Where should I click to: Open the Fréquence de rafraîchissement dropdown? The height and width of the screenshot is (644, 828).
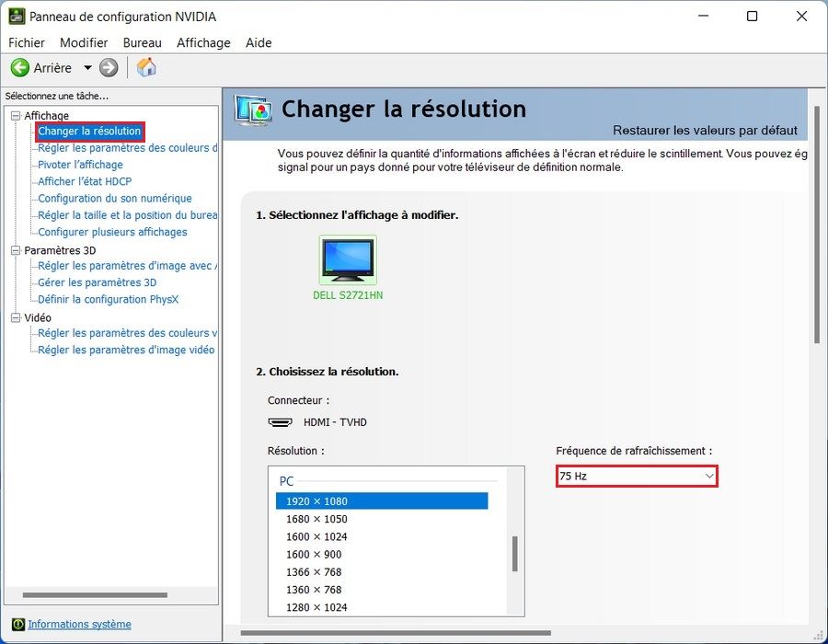636,476
